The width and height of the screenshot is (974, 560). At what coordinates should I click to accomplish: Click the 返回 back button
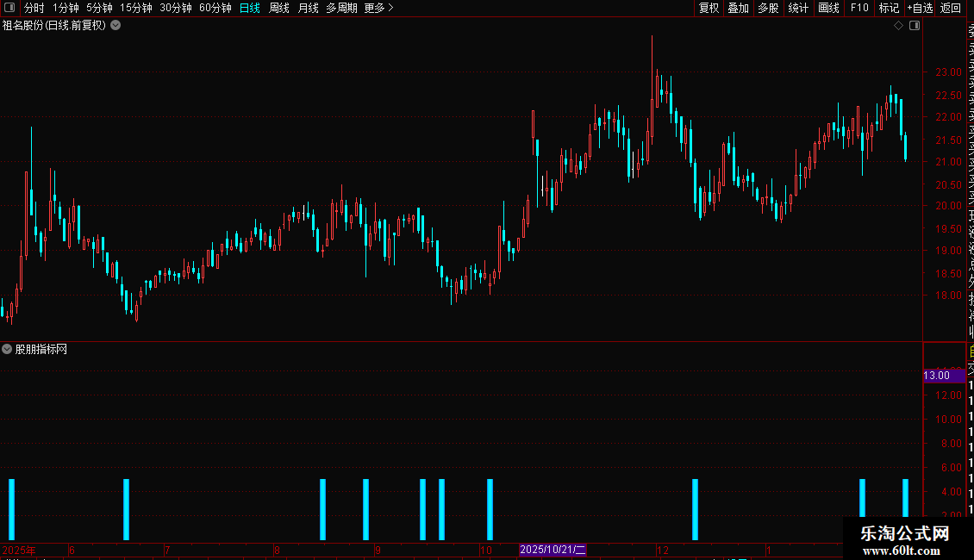pyautogui.click(x=951, y=8)
